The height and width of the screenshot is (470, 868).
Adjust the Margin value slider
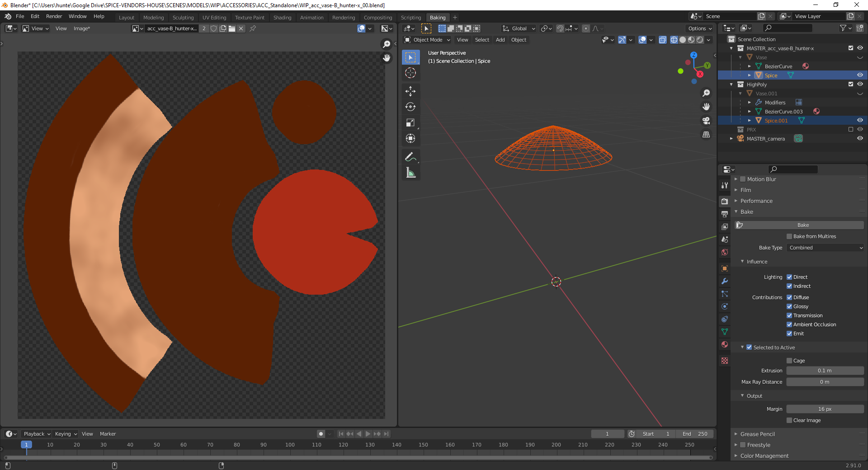point(825,409)
